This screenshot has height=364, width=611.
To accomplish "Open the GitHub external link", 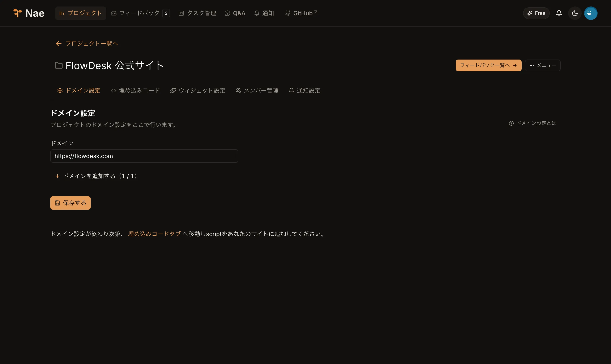I will coord(301,13).
